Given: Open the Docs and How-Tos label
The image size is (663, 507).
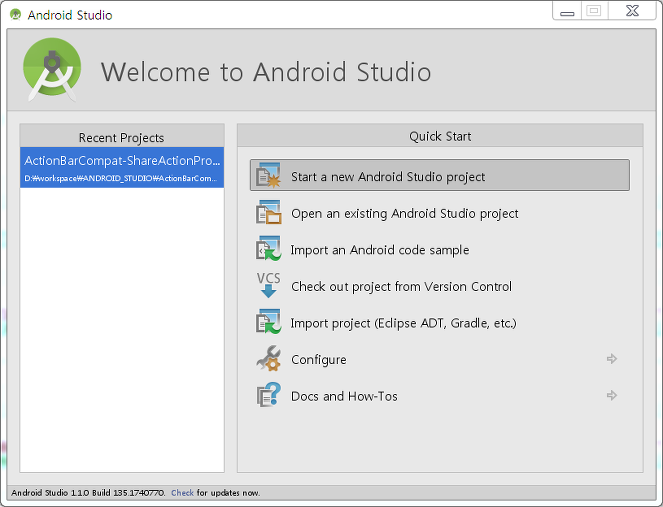Looking at the screenshot, I should click(x=344, y=396).
